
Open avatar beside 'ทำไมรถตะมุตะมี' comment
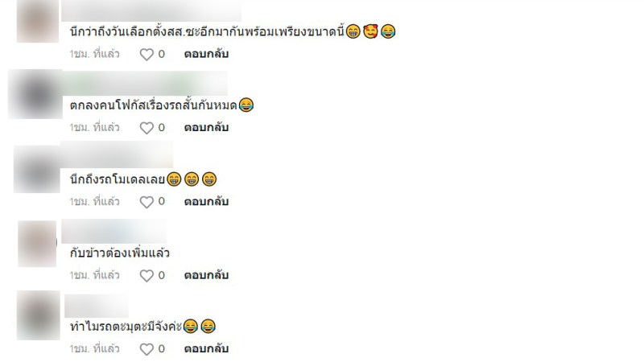coord(38,315)
